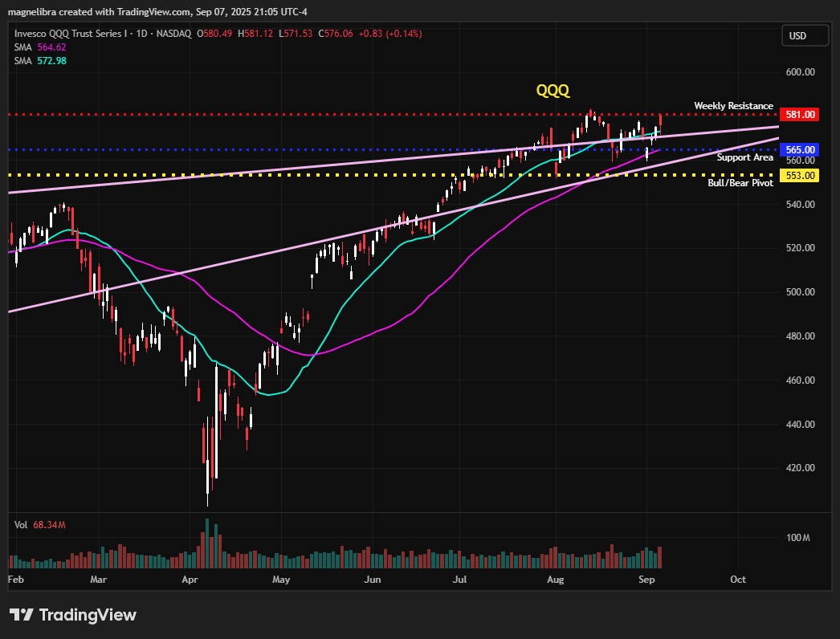The image size is (840, 639).
Task: Click the 565.00 blue price label
Action: pos(799,150)
